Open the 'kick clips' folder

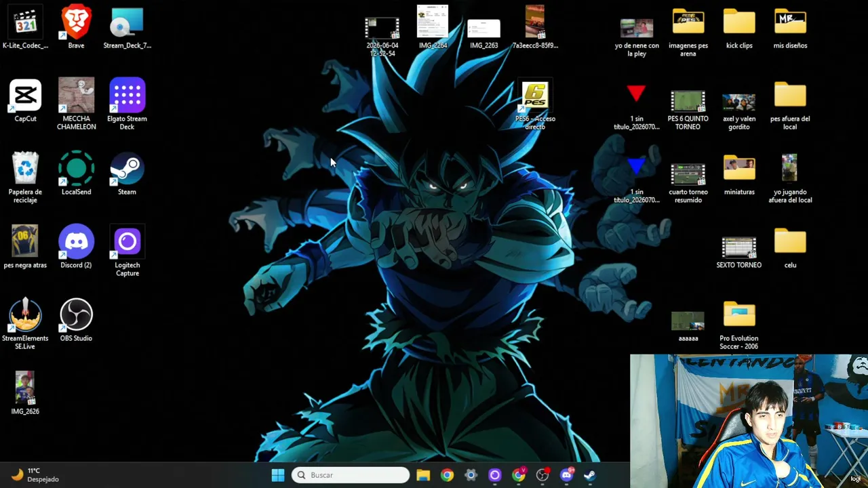click(x=739, y=28)
